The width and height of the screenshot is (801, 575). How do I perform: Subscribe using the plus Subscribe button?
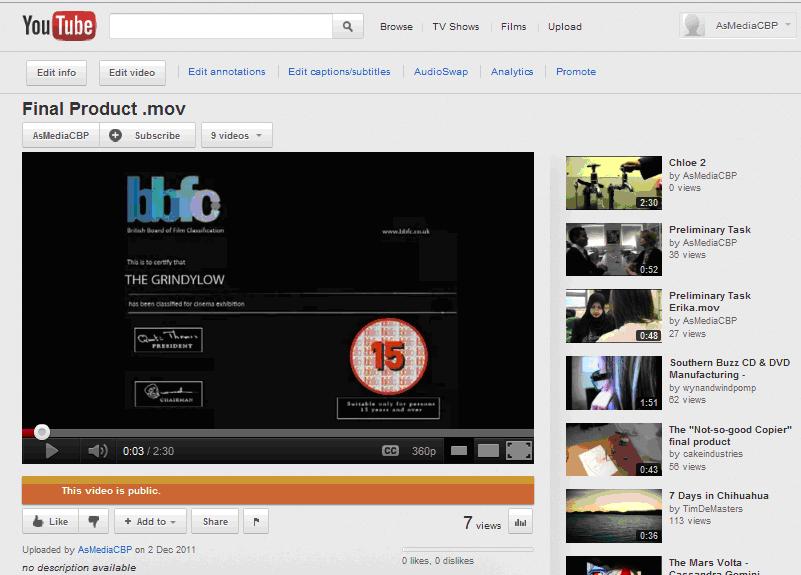coord(147,135)
